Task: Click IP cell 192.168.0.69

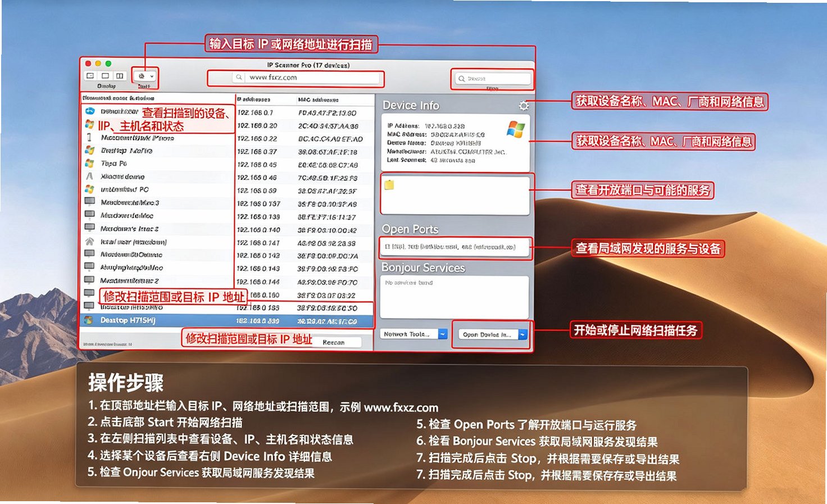Action: (257, 191)
